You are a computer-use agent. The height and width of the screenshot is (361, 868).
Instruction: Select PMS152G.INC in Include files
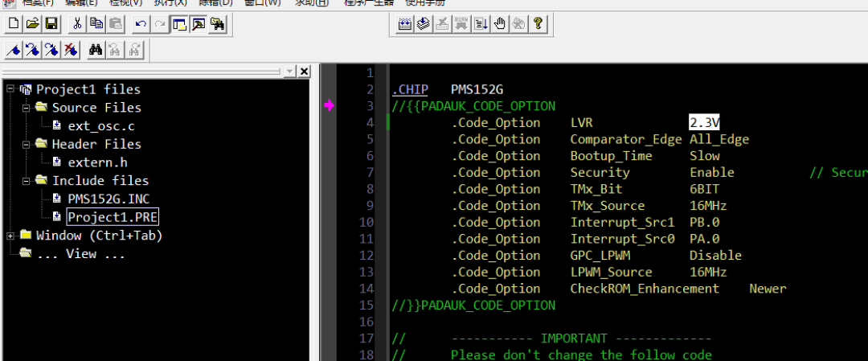pyautogui.click(x=108, y=199)
